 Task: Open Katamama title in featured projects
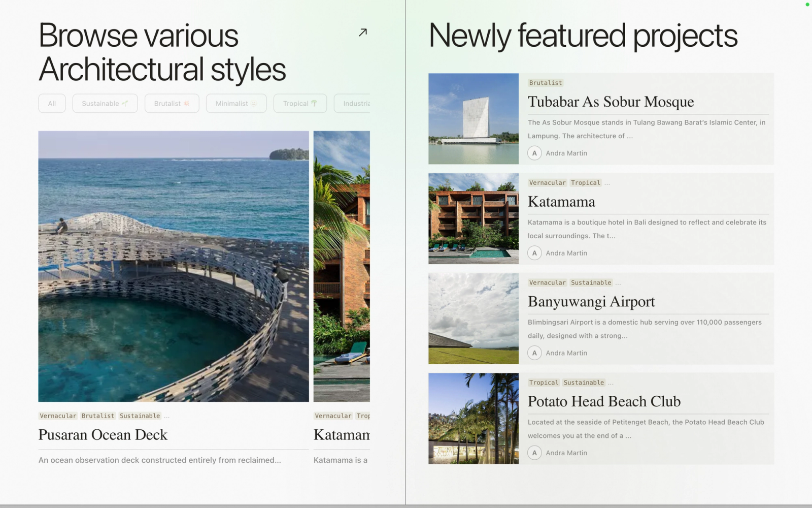tap(561, 202)
